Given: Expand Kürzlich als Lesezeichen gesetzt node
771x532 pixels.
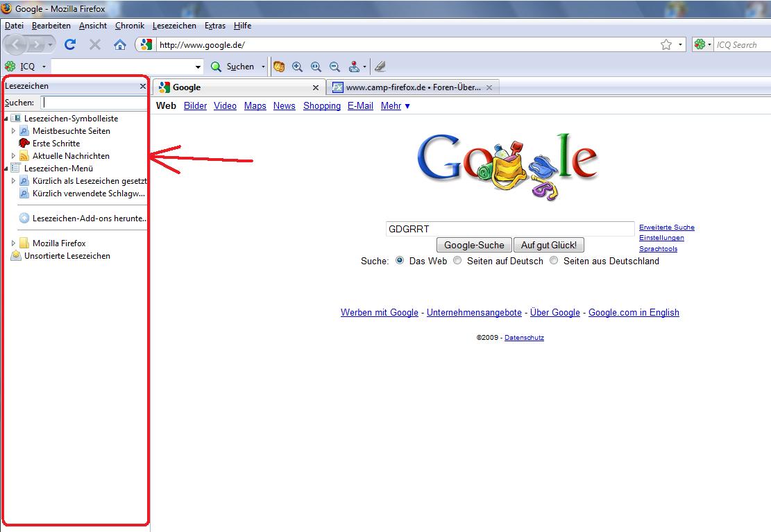Looking at the screenshot, I should click(x=13, y=181).
